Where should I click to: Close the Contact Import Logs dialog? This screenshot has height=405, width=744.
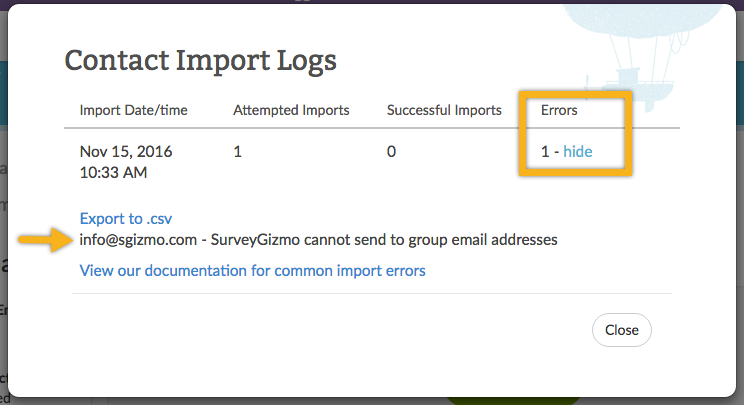[x=621, y=330]
